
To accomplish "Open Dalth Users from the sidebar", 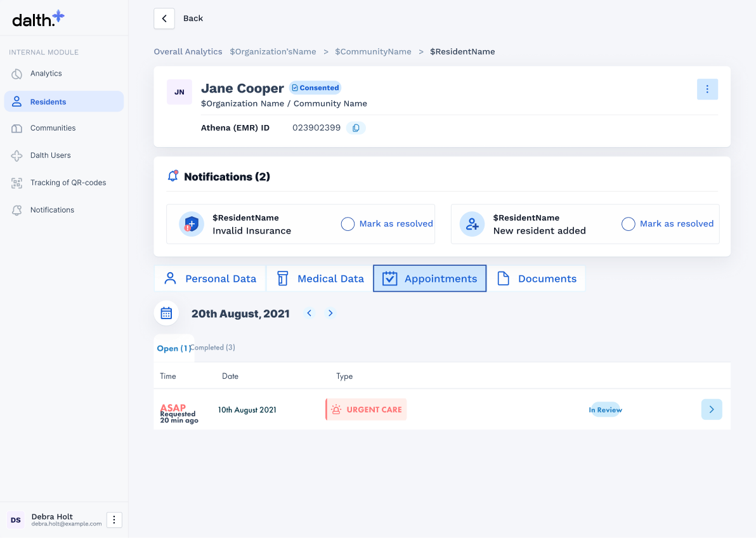I will tap(50, 155).
